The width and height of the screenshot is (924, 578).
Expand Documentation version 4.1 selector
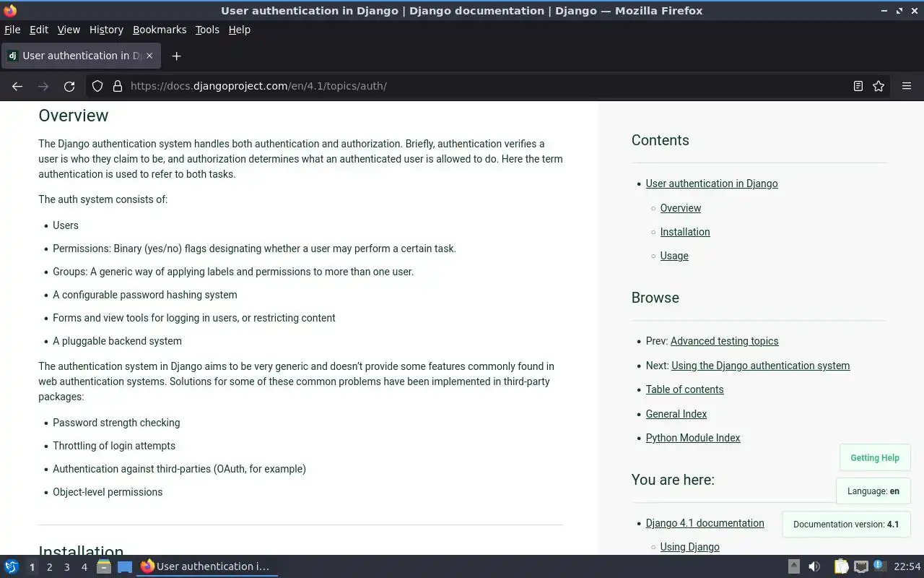pos(846,525)
